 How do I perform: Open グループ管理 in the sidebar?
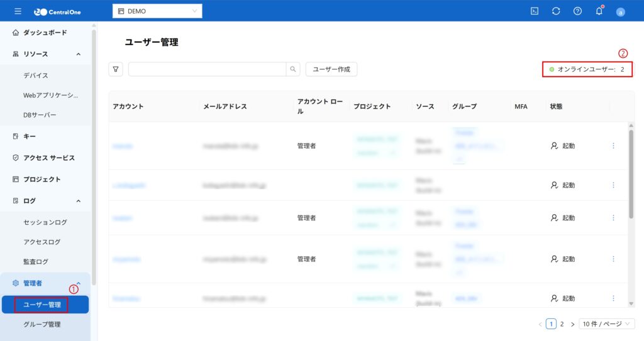[x=42, y=325]
